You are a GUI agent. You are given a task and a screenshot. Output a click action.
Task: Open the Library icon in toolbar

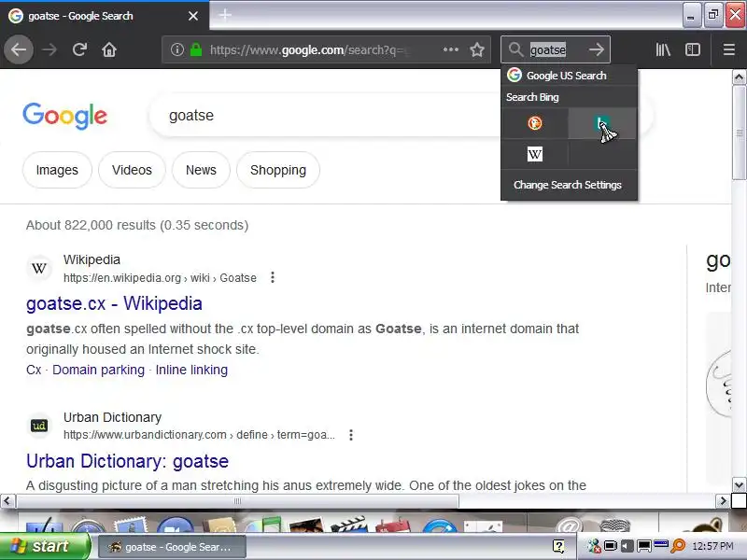coord(663,49)
